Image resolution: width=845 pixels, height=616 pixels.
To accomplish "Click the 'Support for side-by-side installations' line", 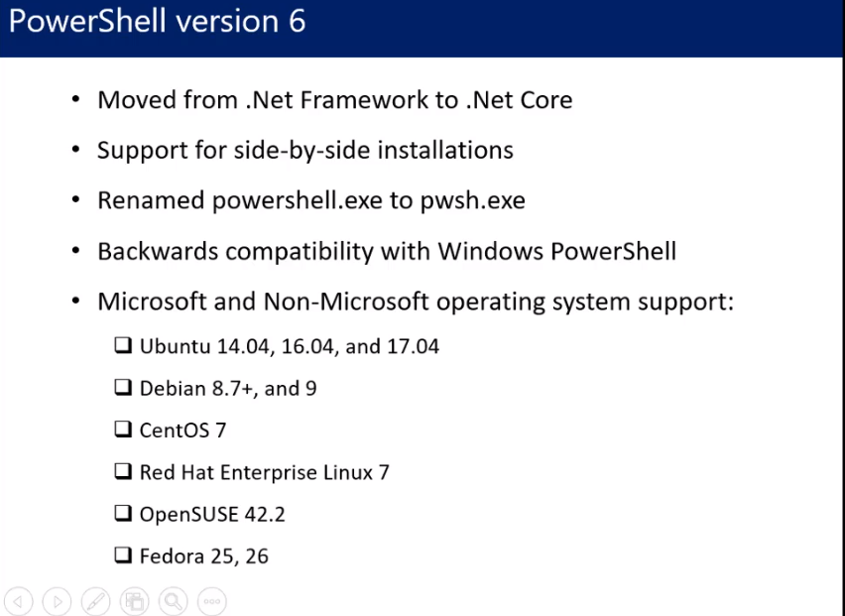I will coord(305,151).
